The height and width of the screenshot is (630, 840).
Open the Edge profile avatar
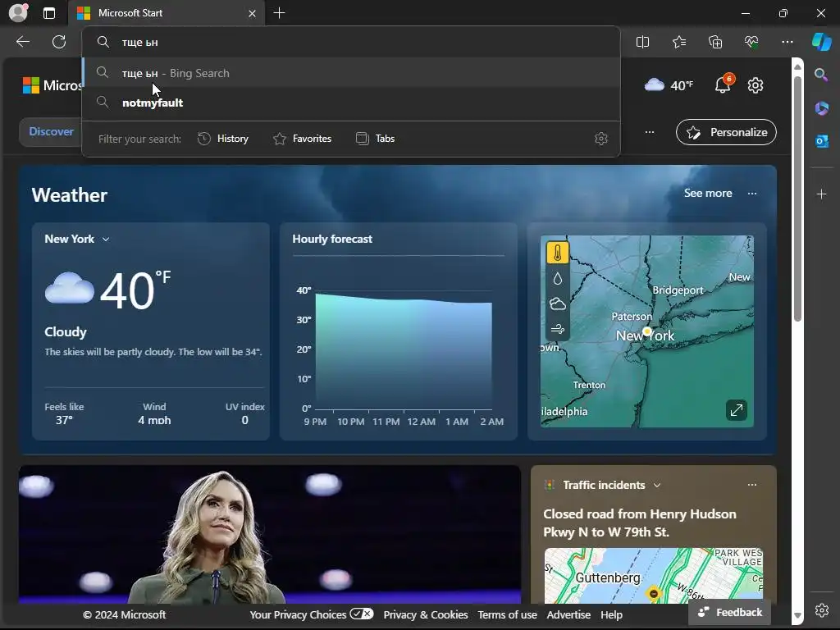coord(18,13)
